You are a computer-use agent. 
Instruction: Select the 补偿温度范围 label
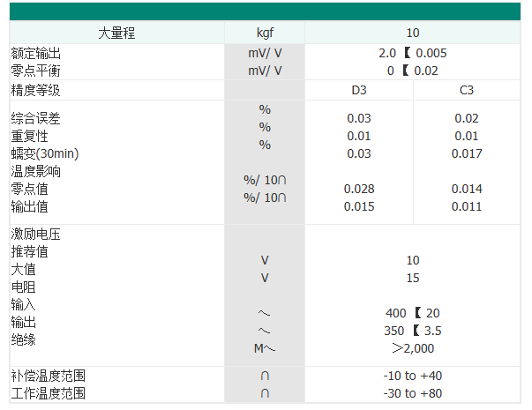click(x=49, y=376)
